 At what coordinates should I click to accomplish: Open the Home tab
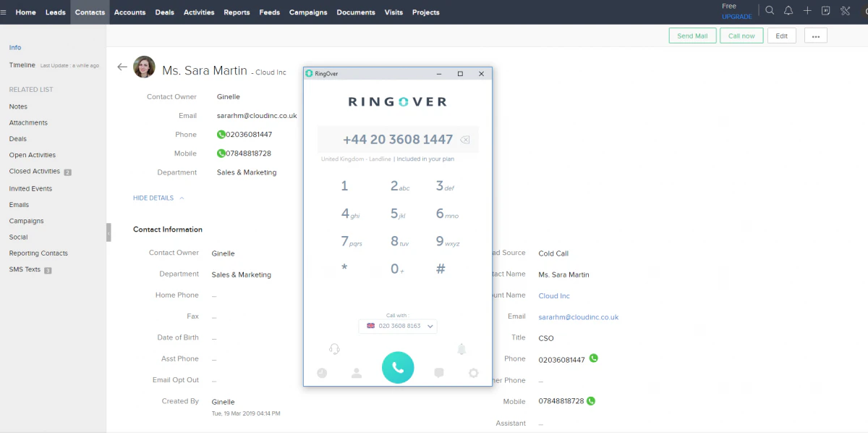25,12
